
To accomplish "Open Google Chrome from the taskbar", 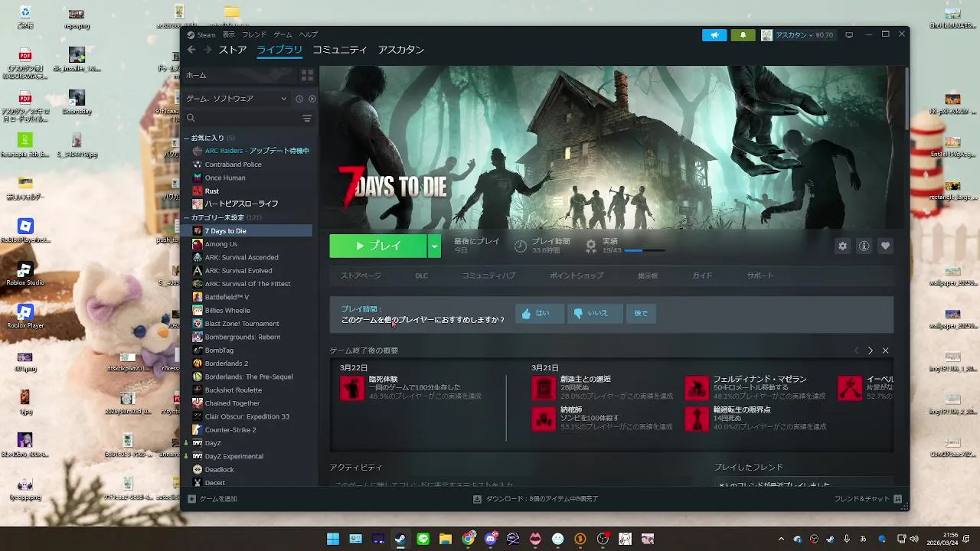I will 468,539.
